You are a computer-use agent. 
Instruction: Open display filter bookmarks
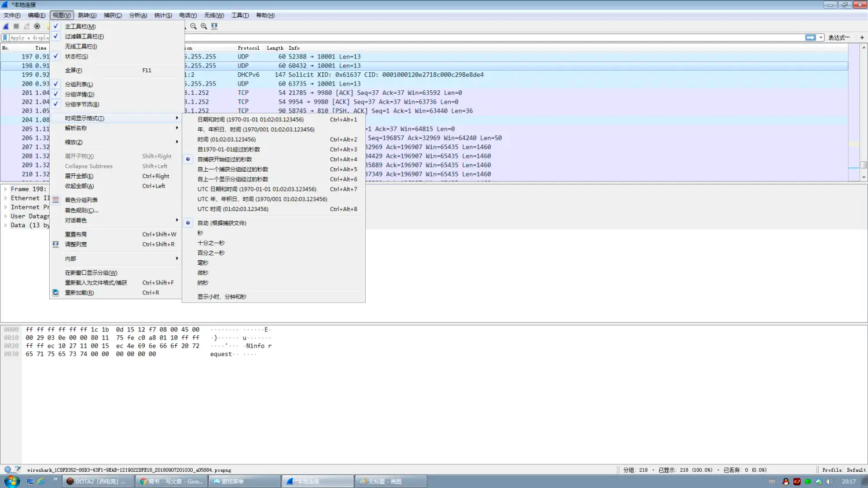tap(5, 36)
